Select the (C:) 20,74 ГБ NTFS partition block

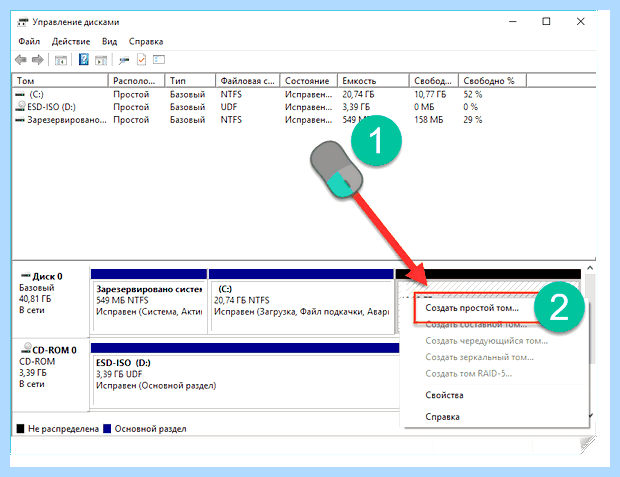(x=301, y=301)
